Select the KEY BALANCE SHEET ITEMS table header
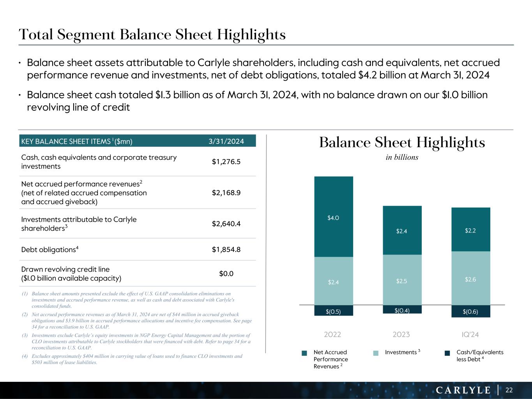The height and width of the screenshot is (399, 532). 77,141
